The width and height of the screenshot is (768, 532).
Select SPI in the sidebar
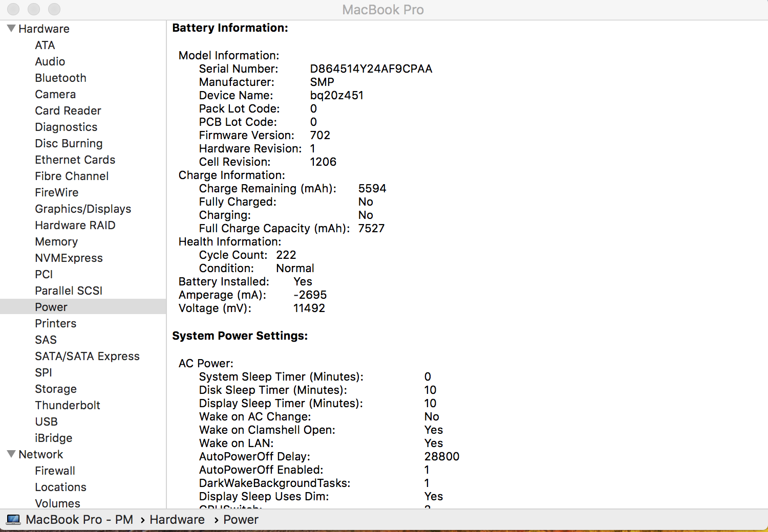click(x=44, y=372)
